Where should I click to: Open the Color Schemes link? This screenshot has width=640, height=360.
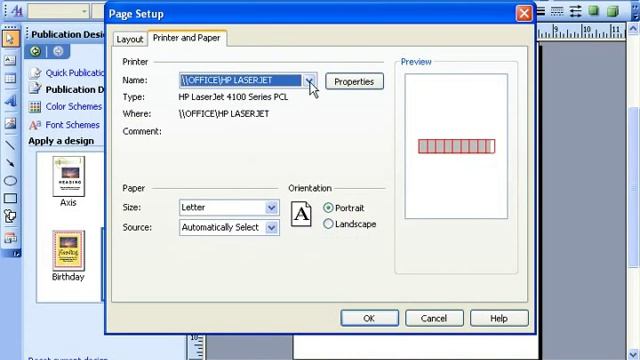pos(73,107)
